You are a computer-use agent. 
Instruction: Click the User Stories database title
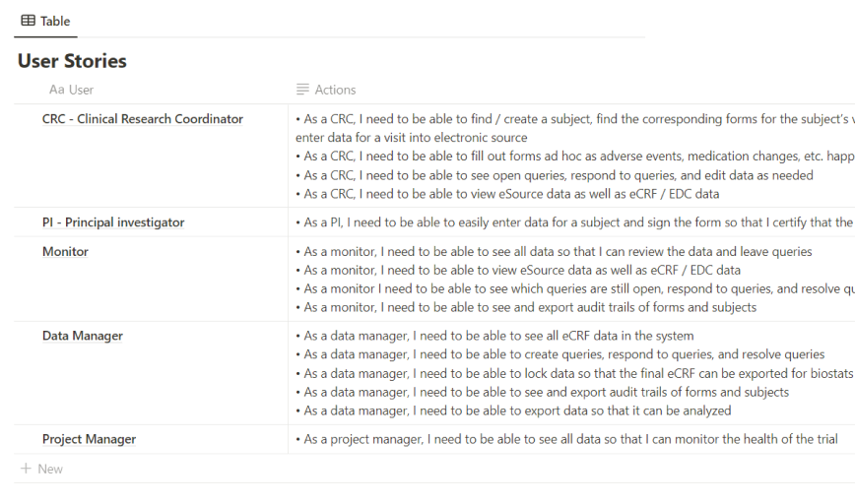tap(72, 61)
